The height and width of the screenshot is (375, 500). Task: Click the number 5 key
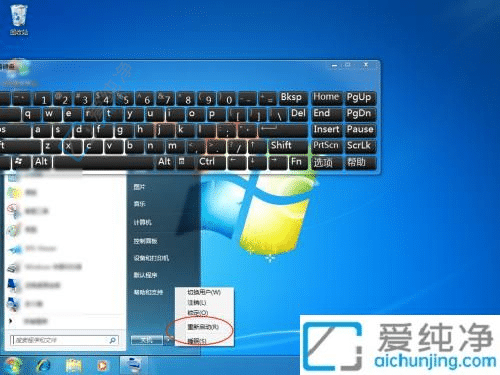[x=125, y=98]
